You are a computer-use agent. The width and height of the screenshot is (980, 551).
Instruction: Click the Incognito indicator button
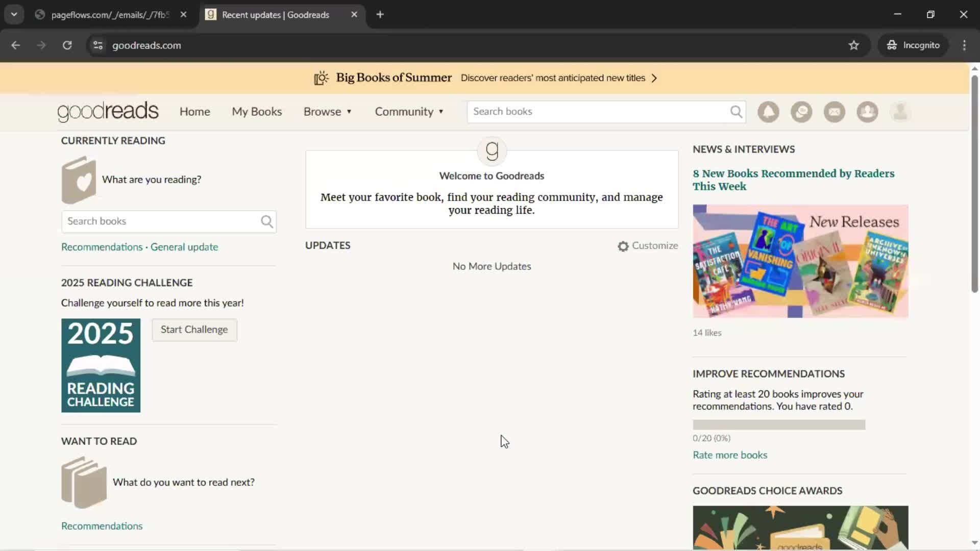913,45
